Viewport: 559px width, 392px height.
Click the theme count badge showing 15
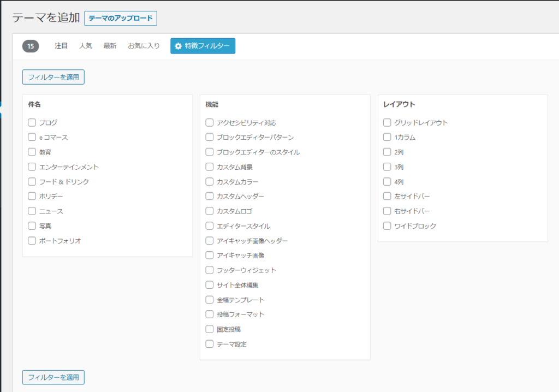pos(31,46)
